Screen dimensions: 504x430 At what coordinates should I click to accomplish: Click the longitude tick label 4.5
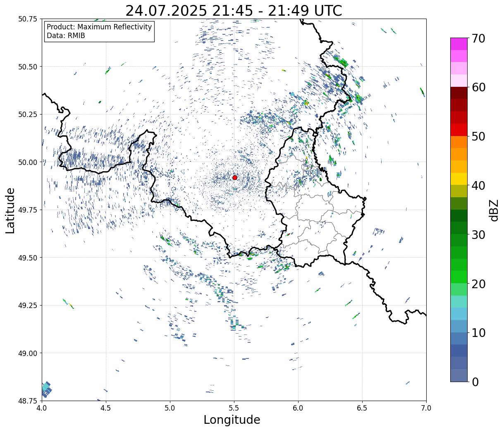coord(106,408)
